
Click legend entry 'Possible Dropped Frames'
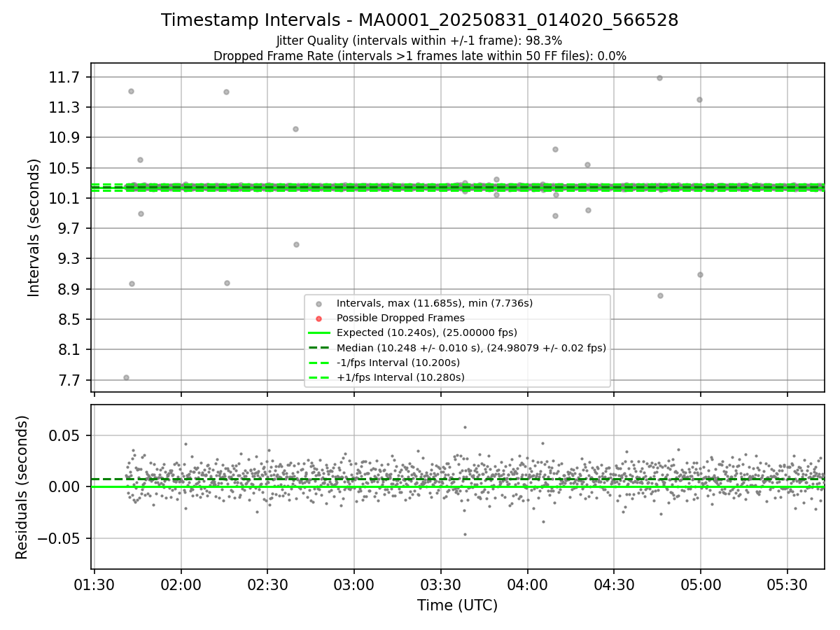(x=400, y=318)
